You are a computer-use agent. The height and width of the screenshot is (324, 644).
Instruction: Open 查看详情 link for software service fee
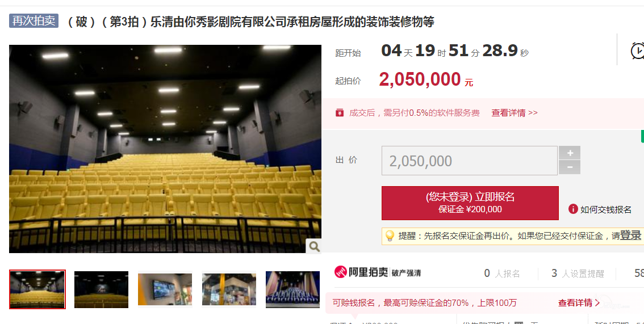pyautogui.click(x=514, y=113)
